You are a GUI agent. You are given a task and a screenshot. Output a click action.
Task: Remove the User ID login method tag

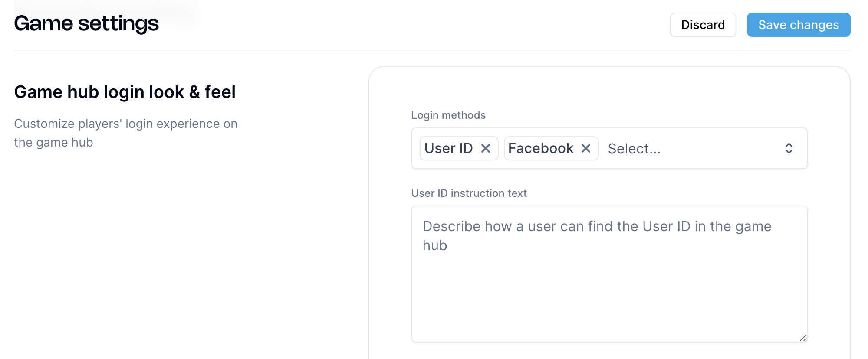487,148
